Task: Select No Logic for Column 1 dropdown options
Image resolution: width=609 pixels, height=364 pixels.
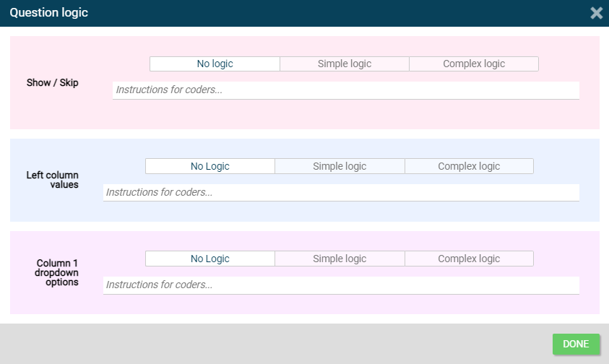Action: coord(210,259)
